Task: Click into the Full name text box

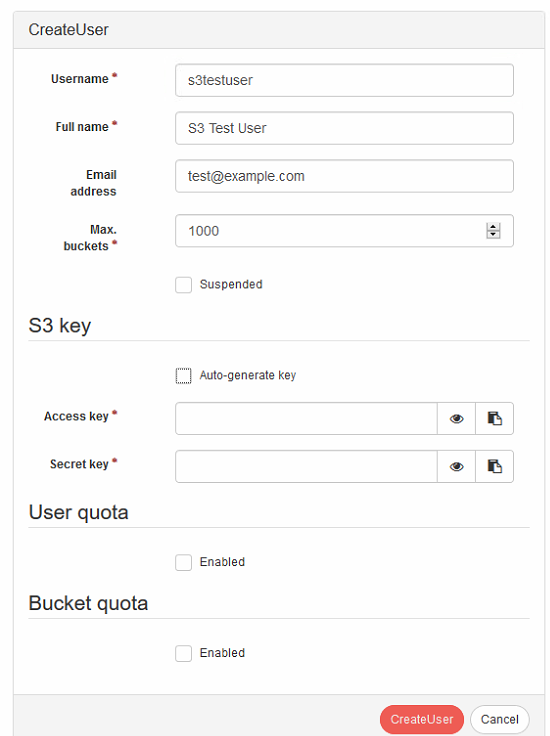Action: [x=344, y=128]
